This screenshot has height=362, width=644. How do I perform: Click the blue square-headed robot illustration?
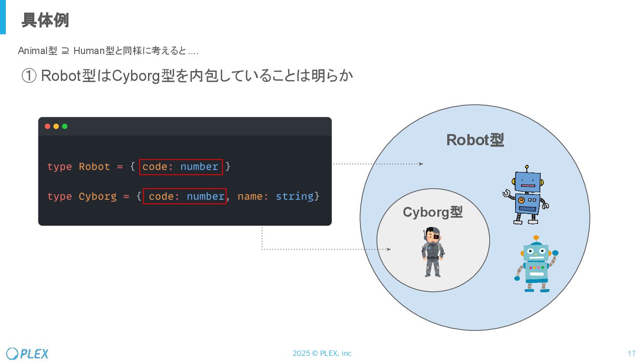click(x=526, y=195)
